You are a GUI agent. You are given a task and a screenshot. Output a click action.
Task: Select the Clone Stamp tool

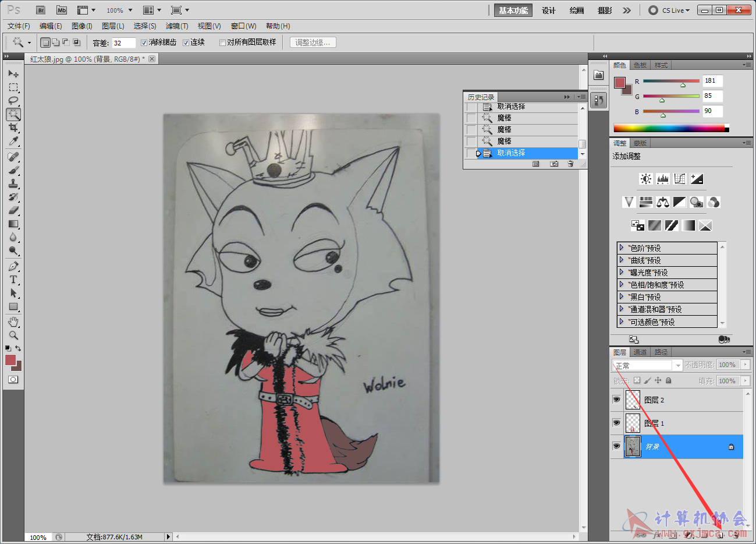(x=13, y=183)
